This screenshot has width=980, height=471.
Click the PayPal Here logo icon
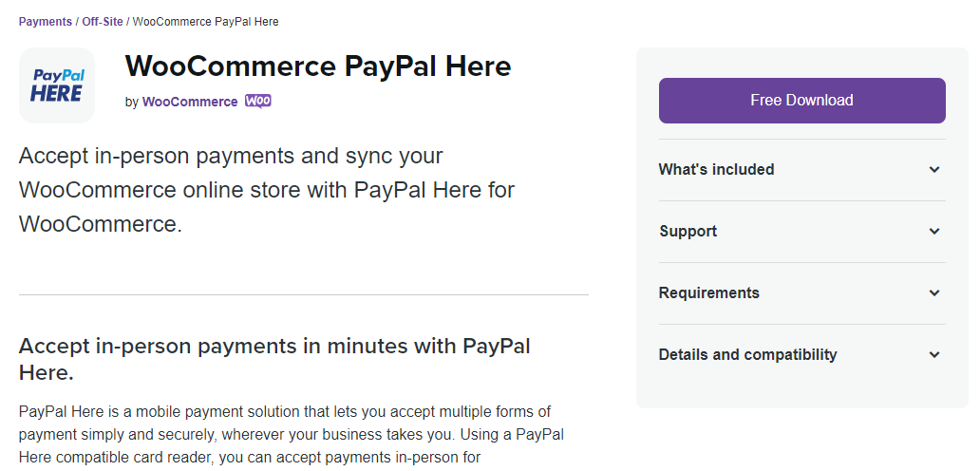point(57,85)
